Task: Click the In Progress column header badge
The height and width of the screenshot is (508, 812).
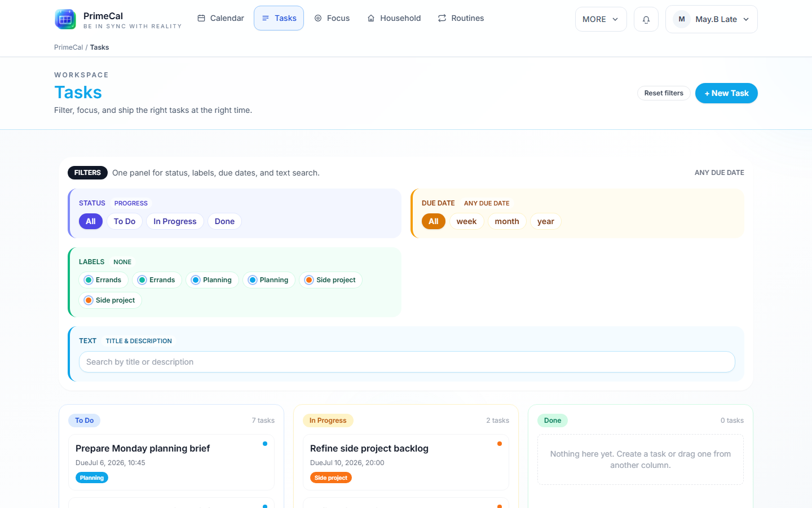Action: coord(328,421)
